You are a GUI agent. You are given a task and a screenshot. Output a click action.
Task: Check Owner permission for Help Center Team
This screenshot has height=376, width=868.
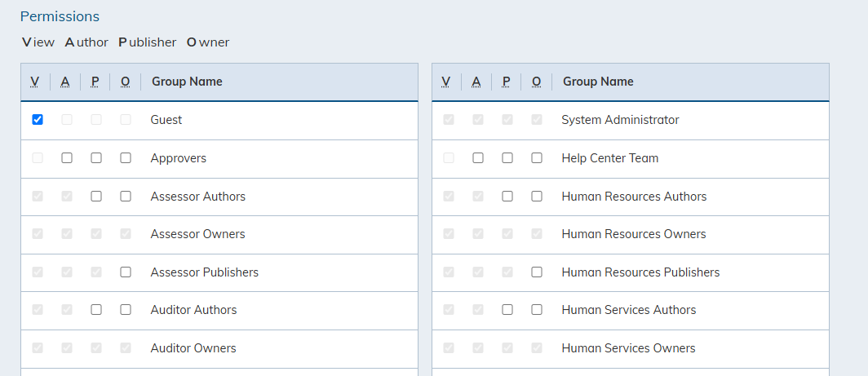point(537,157)
